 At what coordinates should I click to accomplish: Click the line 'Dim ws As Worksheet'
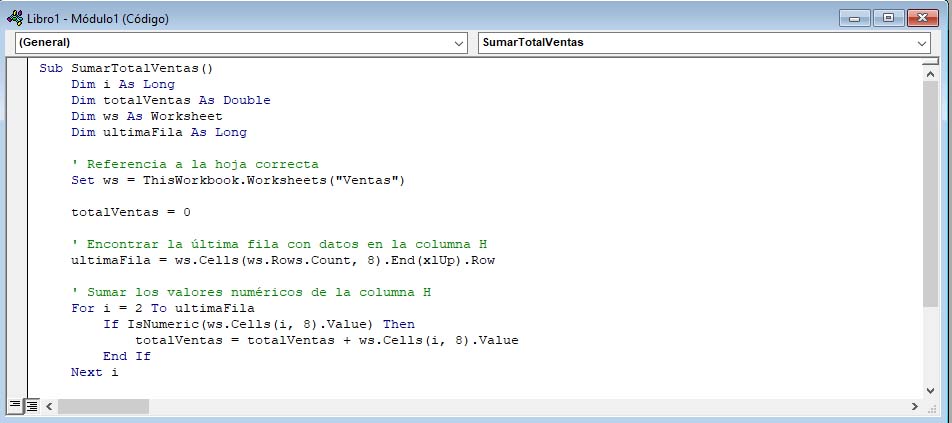146,116
